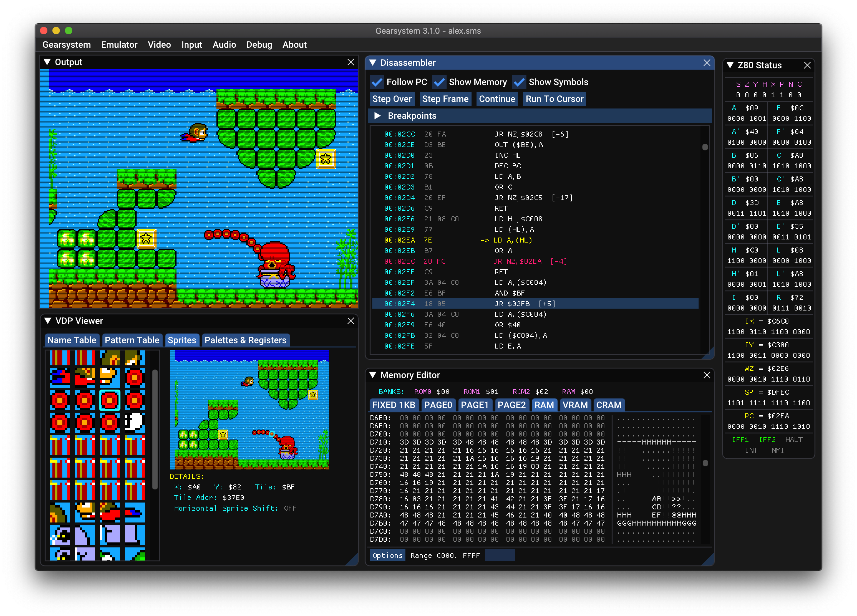857x616 pixels.
Task: Click the memory address input field
Action: click(x=500, y=555)
